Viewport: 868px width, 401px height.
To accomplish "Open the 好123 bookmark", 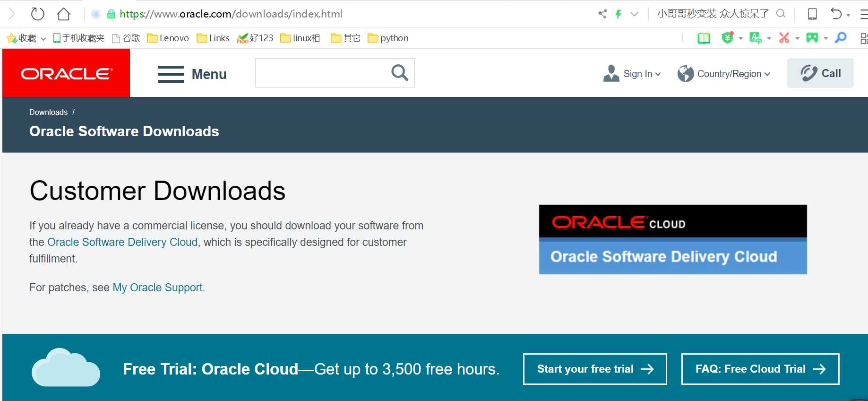I will (255, 38).
